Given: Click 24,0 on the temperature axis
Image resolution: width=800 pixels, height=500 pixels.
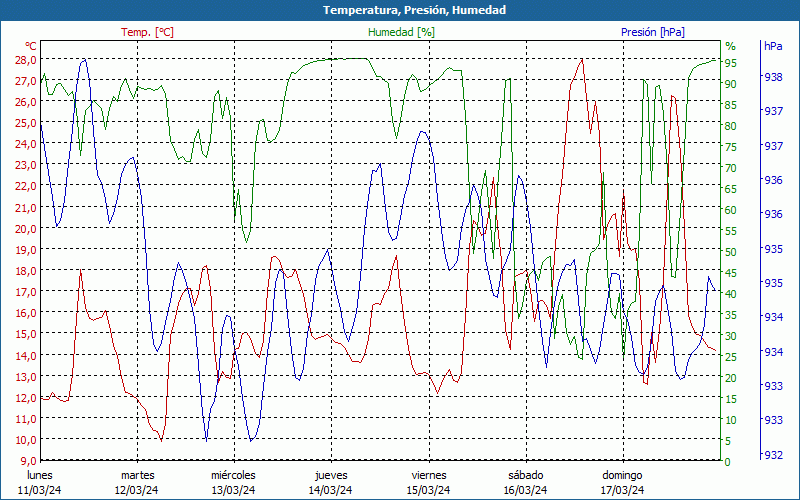Looking at the screenshot, I should click(x=26, y=144).
